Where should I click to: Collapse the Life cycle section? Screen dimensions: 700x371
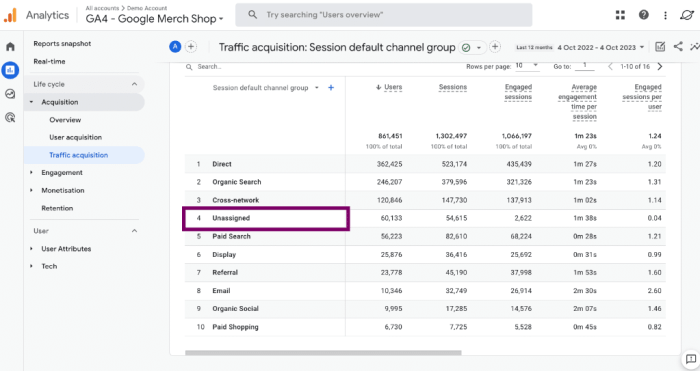point(134,84)
